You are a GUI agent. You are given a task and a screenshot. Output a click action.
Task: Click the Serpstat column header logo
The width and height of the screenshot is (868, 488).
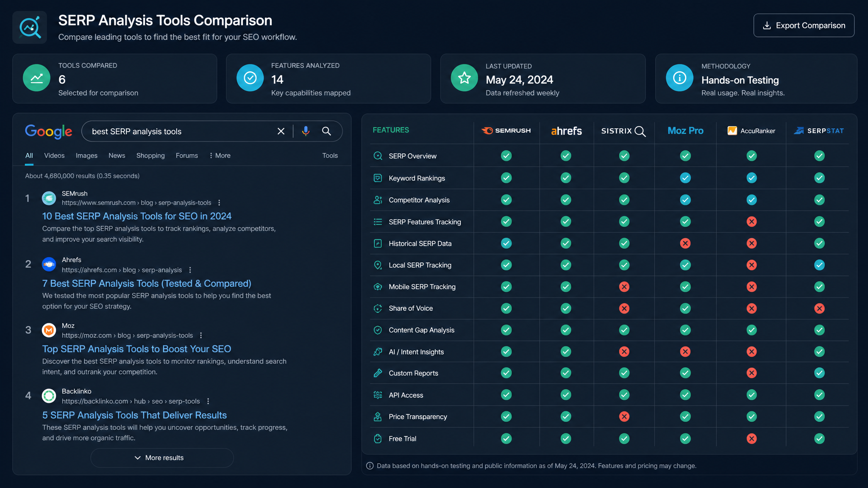pos(819,130)
